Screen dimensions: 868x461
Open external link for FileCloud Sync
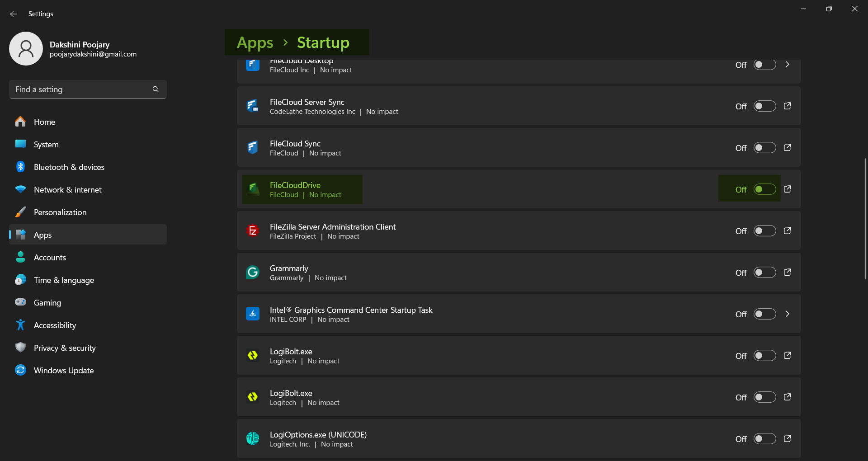788,147
